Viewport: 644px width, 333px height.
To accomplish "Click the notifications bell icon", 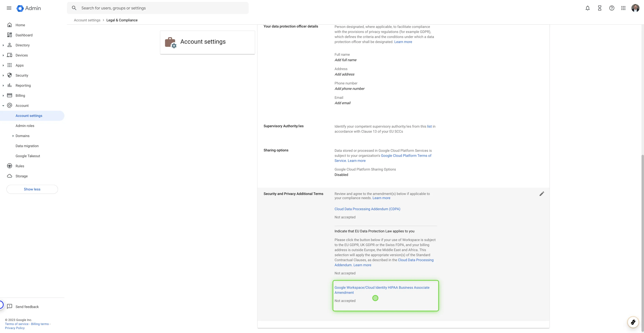I will tap(588, 8).
